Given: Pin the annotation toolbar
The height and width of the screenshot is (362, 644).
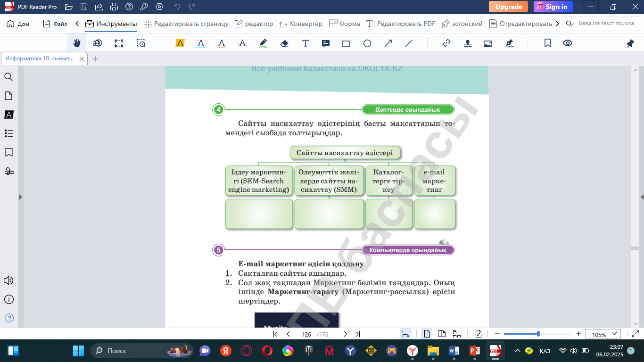Looking at the screenshot, I should (630, 43).
